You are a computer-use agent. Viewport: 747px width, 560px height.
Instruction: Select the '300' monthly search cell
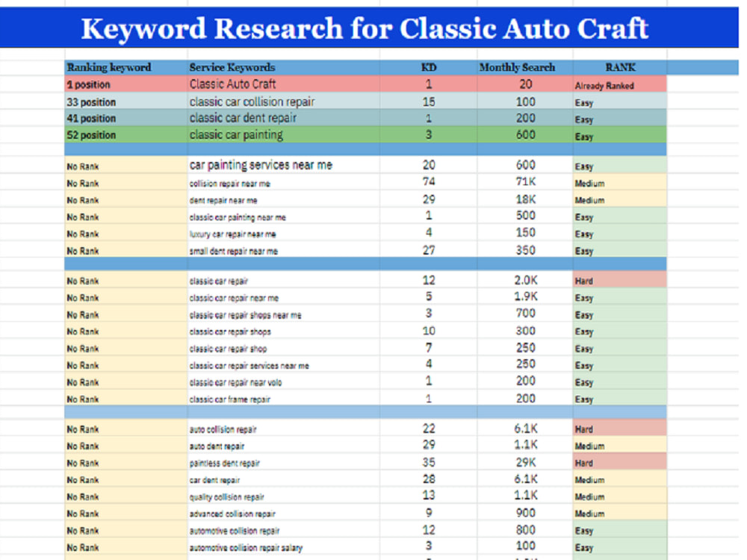tap(525, 331)
